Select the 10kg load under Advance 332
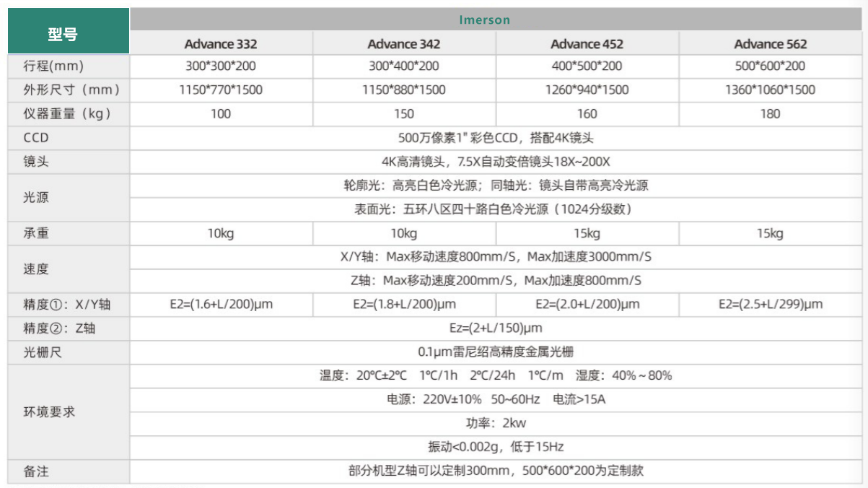The height and width of the screenshot is (488, 868). [221, 233]
